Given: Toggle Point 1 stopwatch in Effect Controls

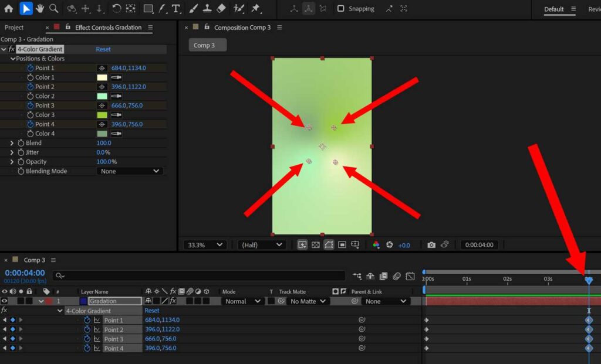Looking at the screenshot, I should click(x=31, y=68).
